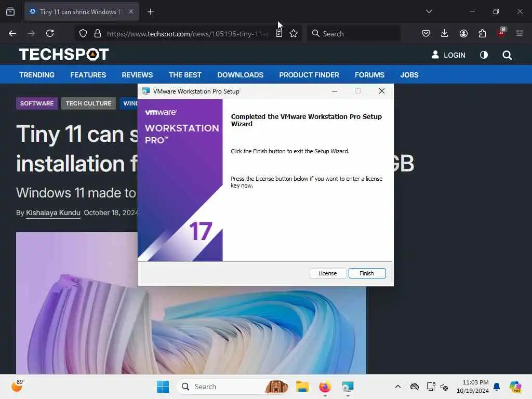The width and height of the screenshot is (532, 399).
Task: Open the FEATURES menu
Action: [x=88, y=75]
